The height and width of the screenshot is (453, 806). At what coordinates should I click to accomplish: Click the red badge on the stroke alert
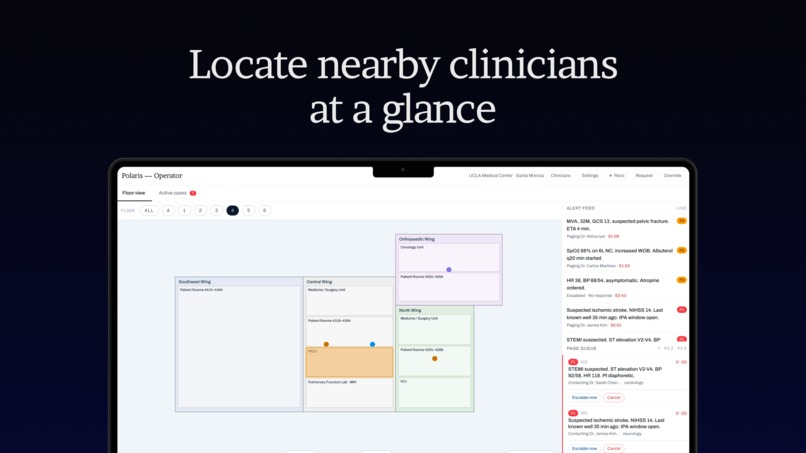pos(682,310)
